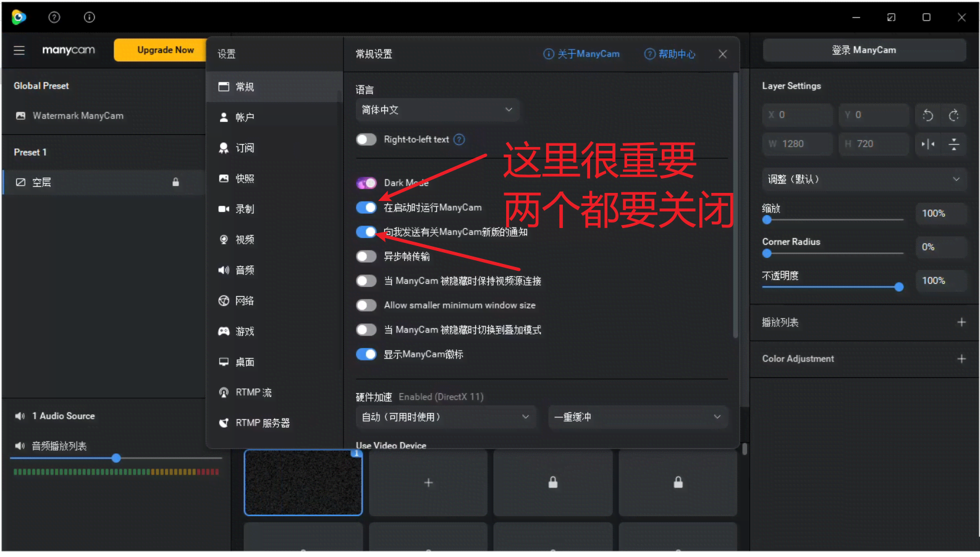This screenshot has width=980, height=557.
Task: Click the Right-to-left text help icon
Action: (459, 139)
